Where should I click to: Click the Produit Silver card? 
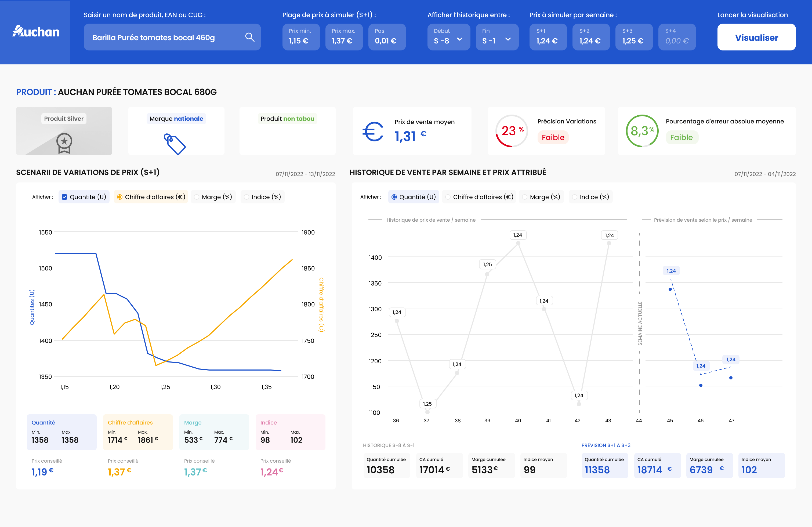64,131
